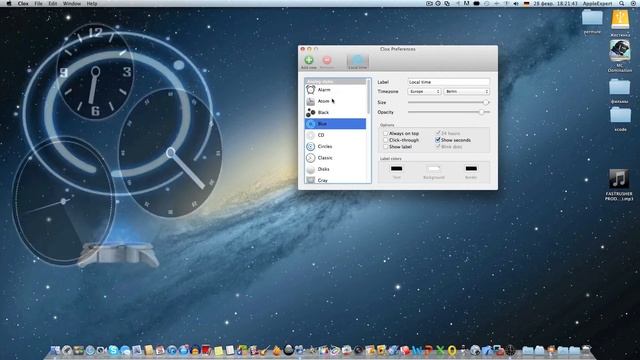
Task: Open the blue W Word icon in Dock
Action: (x=417, y=350)
